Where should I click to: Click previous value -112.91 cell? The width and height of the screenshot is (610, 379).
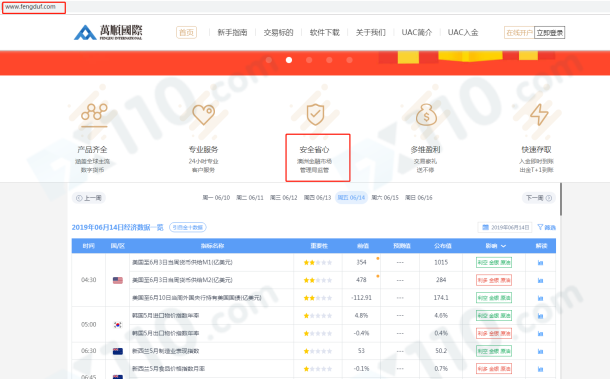point(361,298)
